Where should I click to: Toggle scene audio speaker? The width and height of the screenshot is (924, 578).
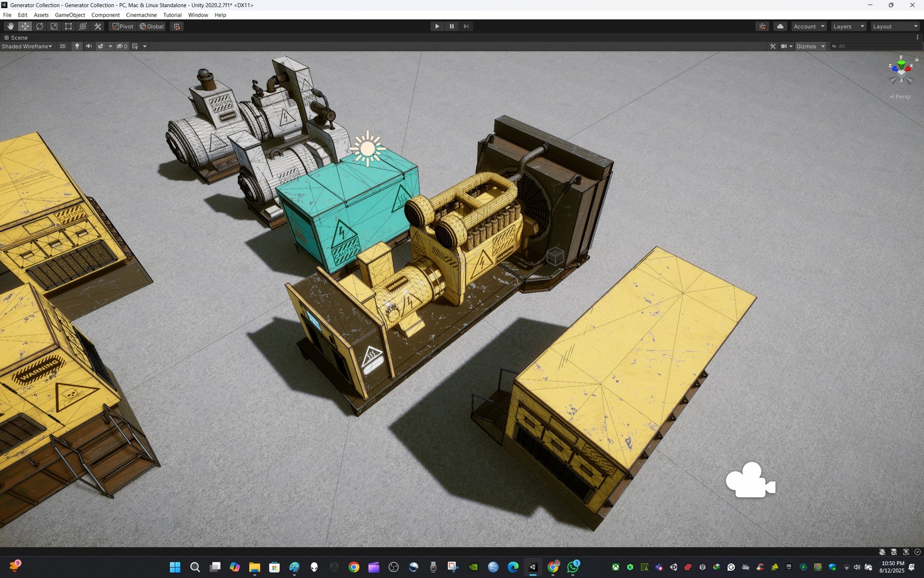tap(89, 47)
